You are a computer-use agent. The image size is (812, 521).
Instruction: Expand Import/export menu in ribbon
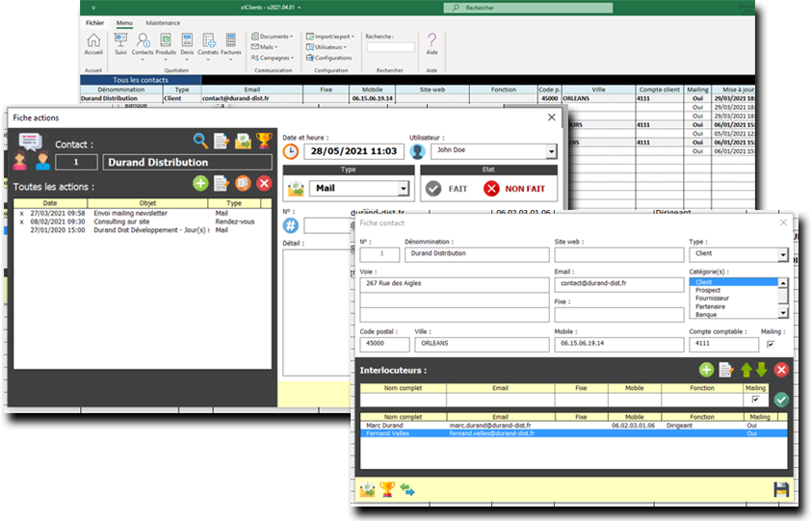point(330,37)
